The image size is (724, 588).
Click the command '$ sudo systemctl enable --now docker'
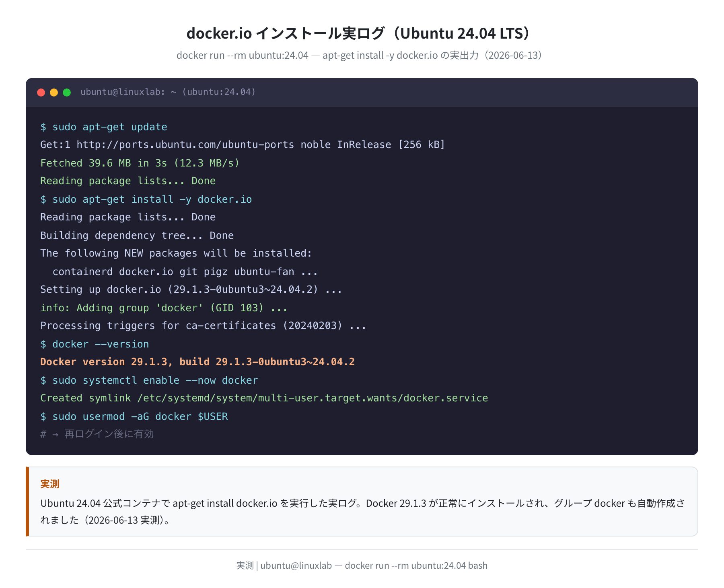pos(149,380)
